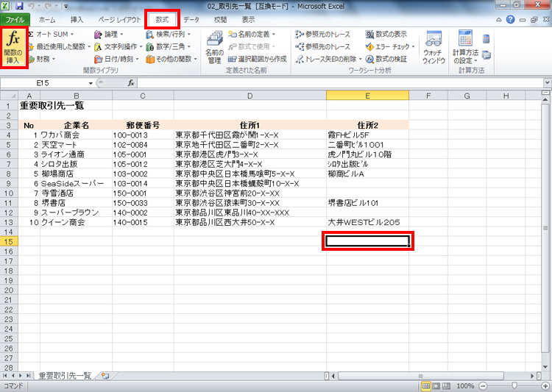
Task: Click the Name Box showing E15
Action: (x=44, y=83)
